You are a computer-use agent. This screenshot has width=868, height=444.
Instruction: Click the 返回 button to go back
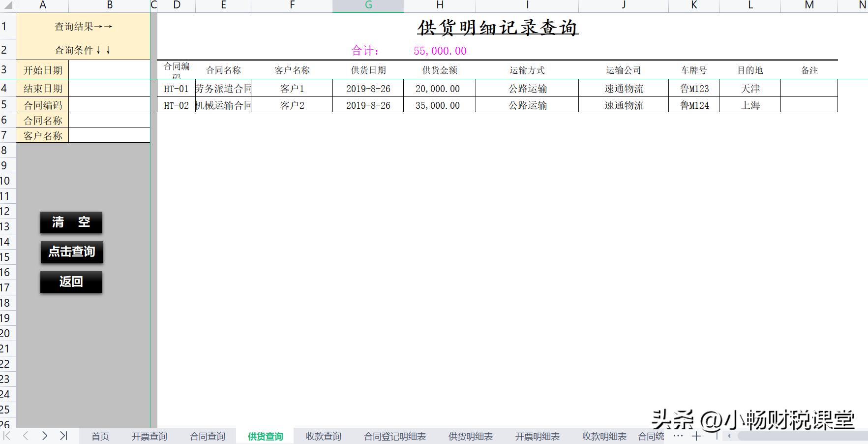[71, 282]
